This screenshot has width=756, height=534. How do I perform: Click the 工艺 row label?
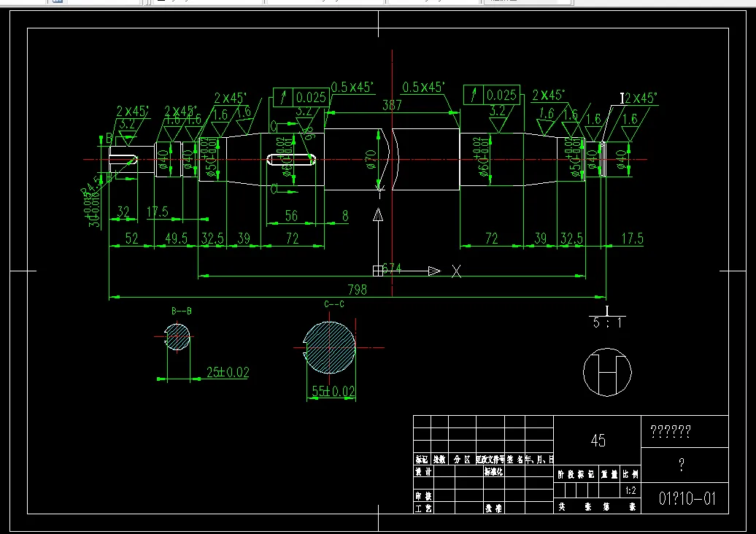pyautogui.click(x=423, y=508)
